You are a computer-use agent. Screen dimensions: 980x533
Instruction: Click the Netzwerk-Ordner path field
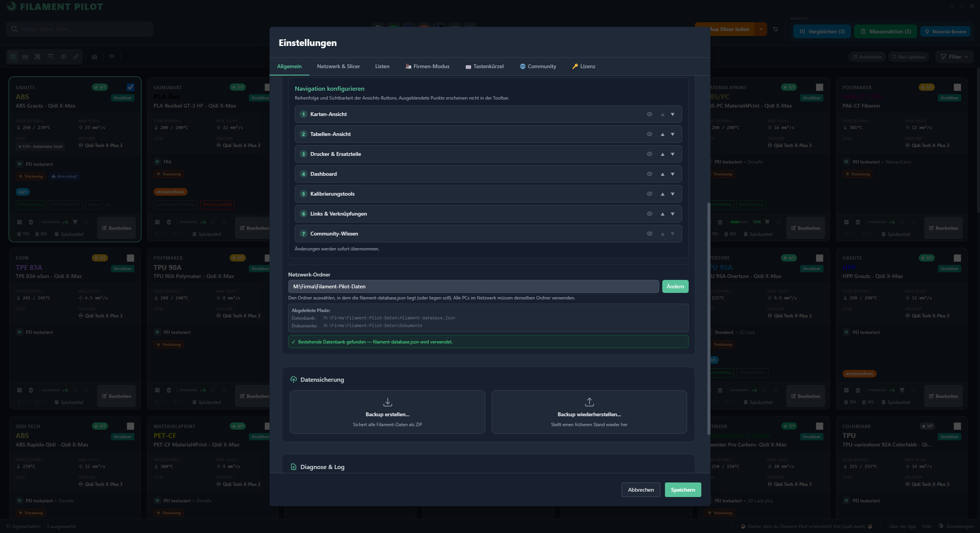click(x=474, y=286)
